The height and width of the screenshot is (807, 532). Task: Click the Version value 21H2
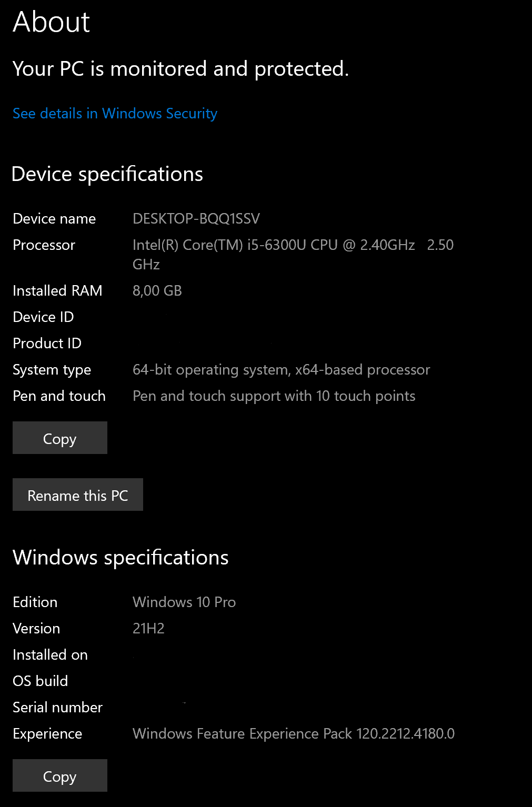click(x=149, y=628)
